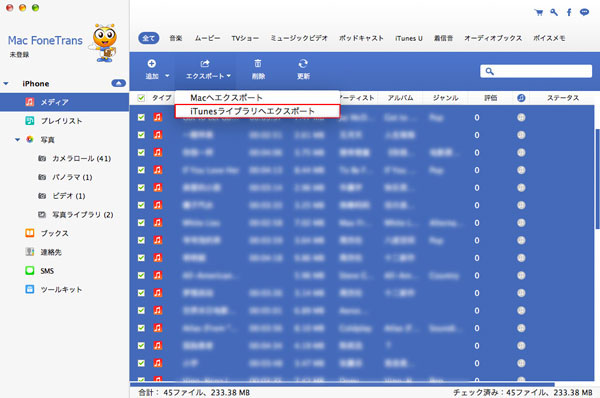
Task: Switch to the TVショー tab
Action: pyautogui.click(x=245, y=38)
